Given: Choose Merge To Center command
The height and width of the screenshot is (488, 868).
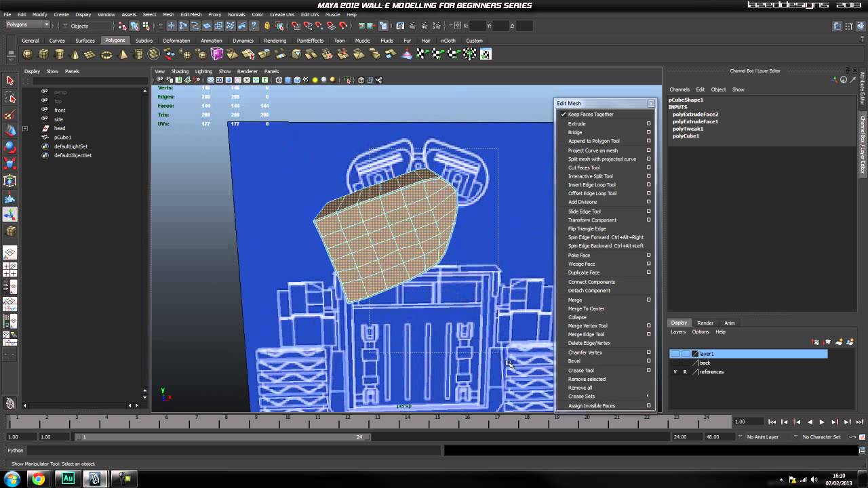Looking at the screenshot, I should click(x=586, y=309).
